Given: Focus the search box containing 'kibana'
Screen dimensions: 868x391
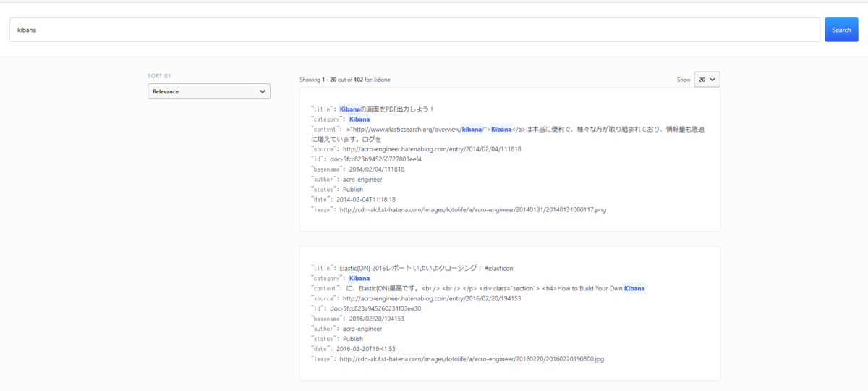Looking at the screenshot, I should tap(414, 30).
